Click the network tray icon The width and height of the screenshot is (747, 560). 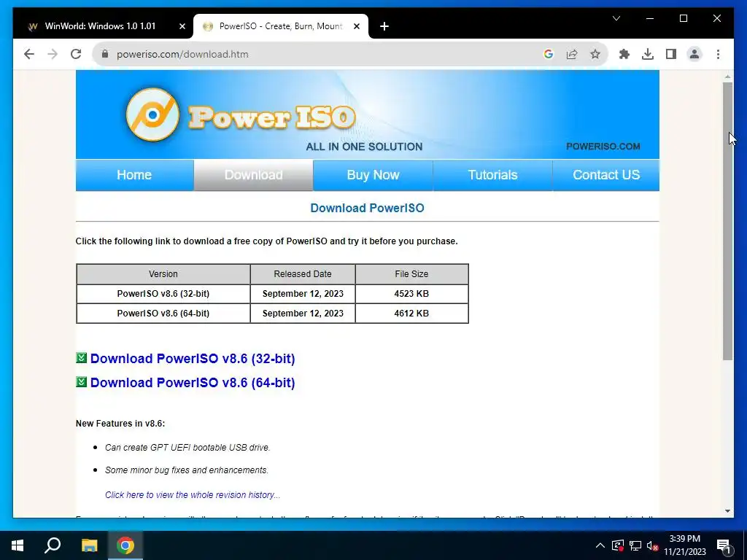(x=635, y=545)
